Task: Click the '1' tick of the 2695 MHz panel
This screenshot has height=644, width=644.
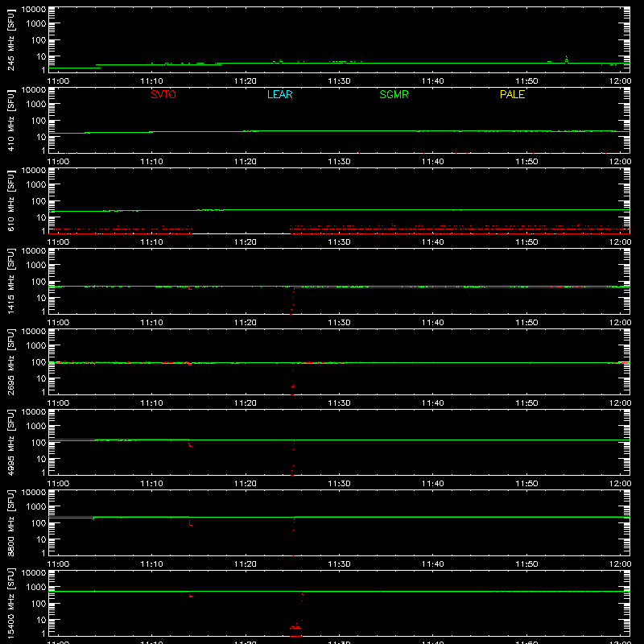Action: [43, 392]
